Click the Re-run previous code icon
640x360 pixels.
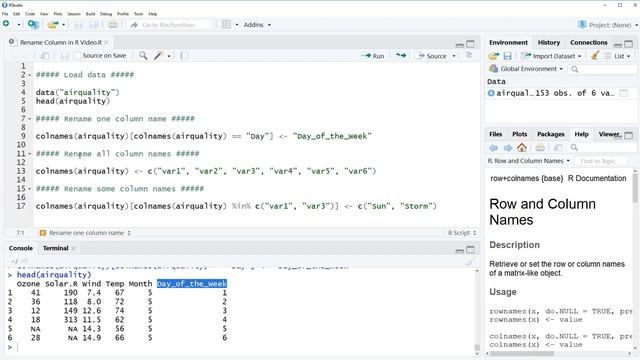(x=401, y=56)
